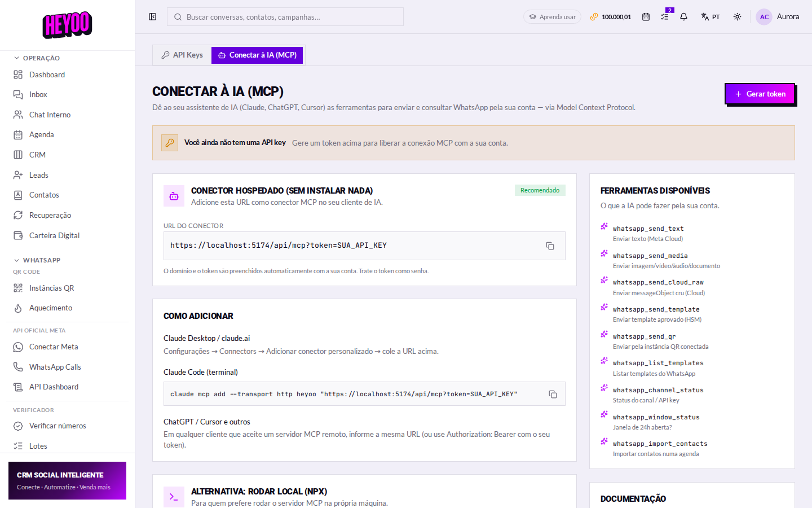Screen dimensions: 812x508
Task: Select the Conectar à IA (MCP) tab
Action: click(x=257, y=55)
